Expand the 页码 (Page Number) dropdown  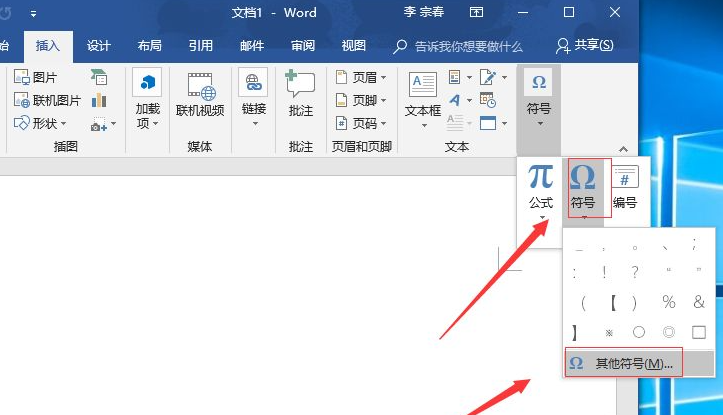click(362, 123)
